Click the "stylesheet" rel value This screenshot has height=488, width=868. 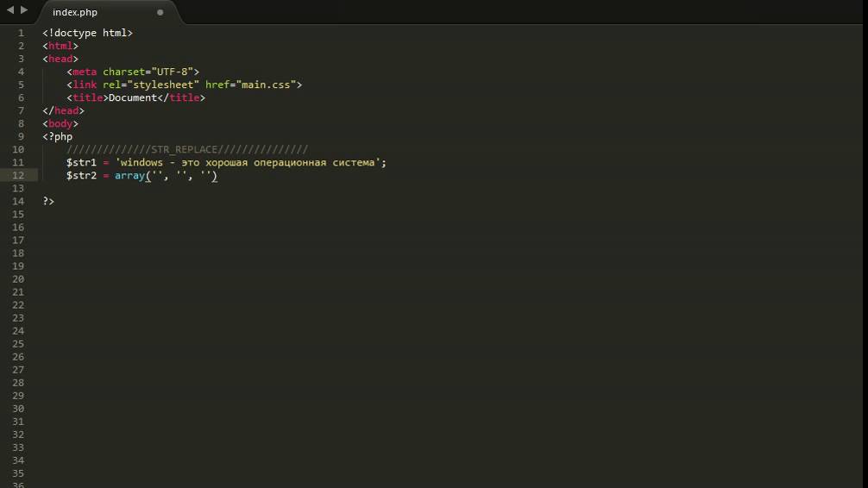tap(163, 84)
